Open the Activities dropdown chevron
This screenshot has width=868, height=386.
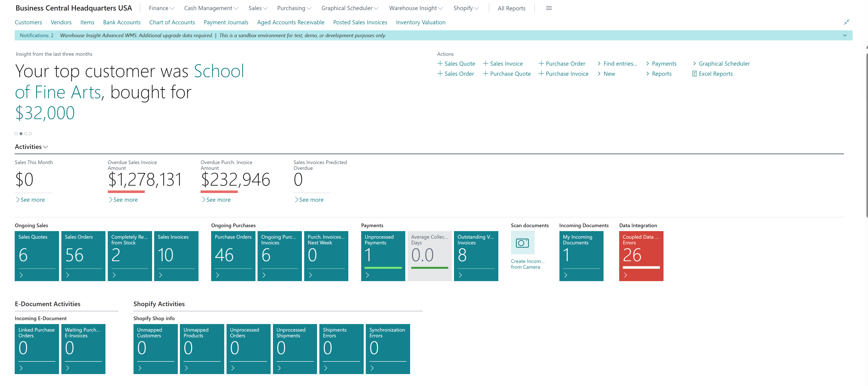point(46,147)
